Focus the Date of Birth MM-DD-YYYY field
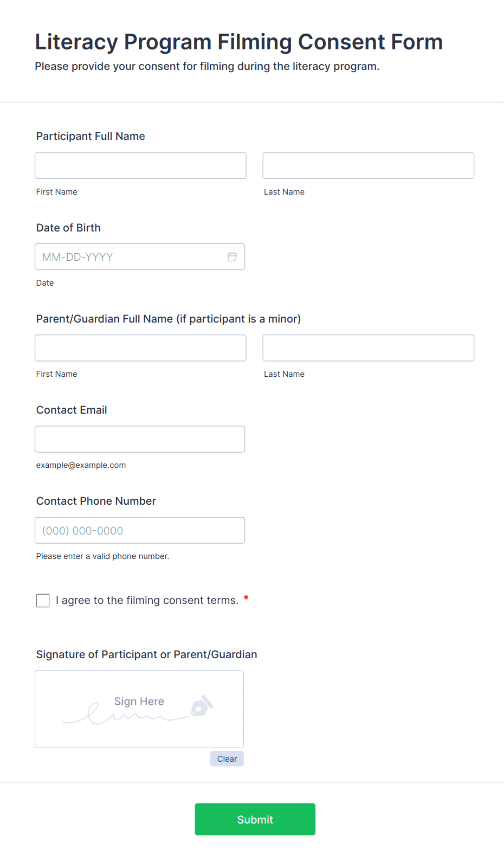Screen dimensions: 504x862 coord(130,257)
